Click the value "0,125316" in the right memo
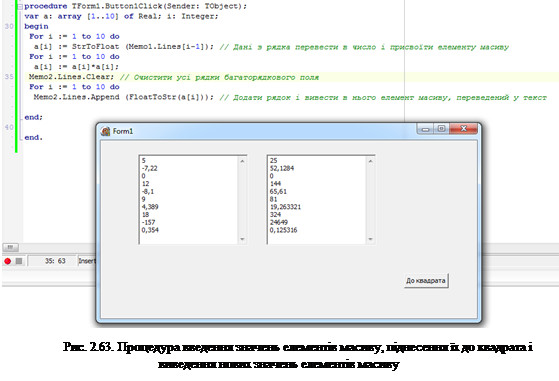 pyautogui.click(x=283, y=230)
